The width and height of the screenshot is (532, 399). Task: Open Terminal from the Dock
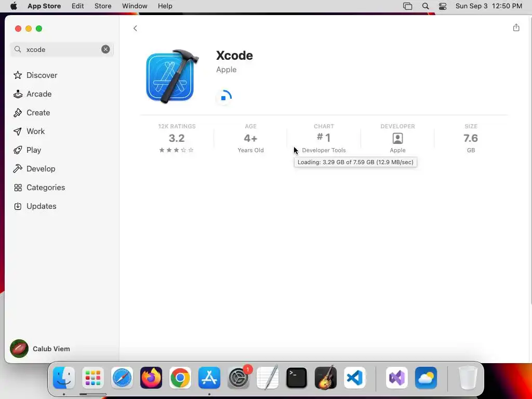297,378
